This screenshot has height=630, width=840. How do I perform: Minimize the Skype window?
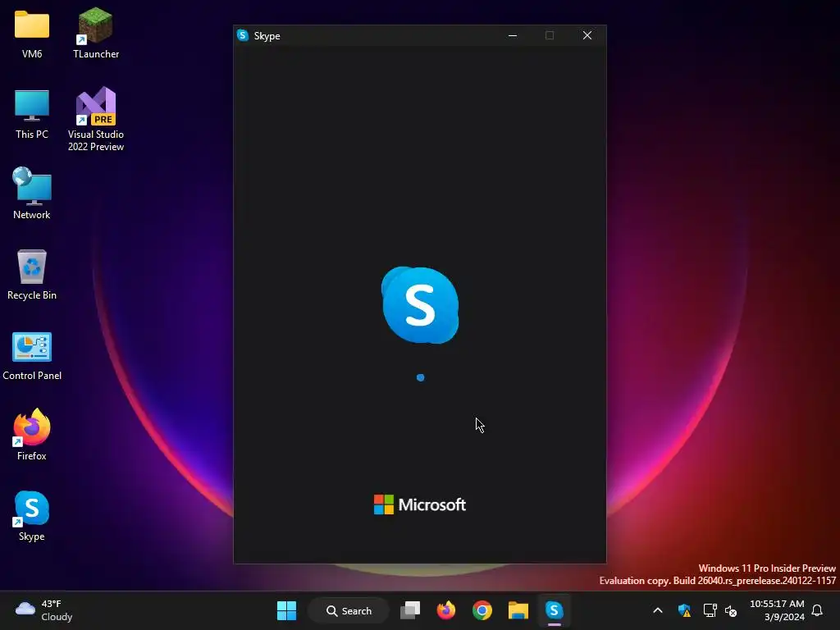click(x=513, y=35)
